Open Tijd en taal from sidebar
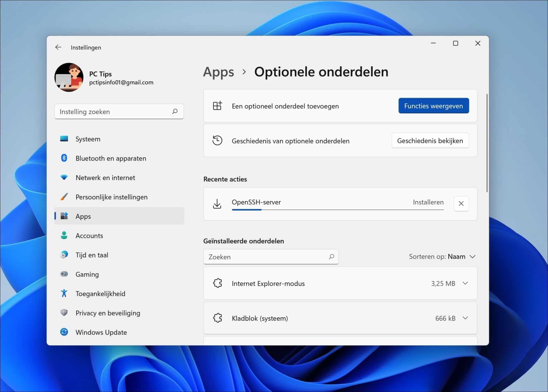 tap(65, 255)
